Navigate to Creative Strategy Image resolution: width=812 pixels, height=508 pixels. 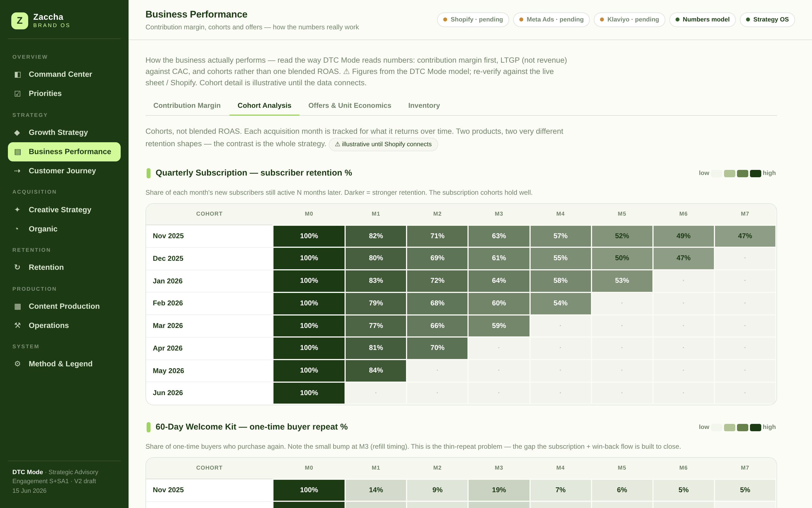[64, 210]
